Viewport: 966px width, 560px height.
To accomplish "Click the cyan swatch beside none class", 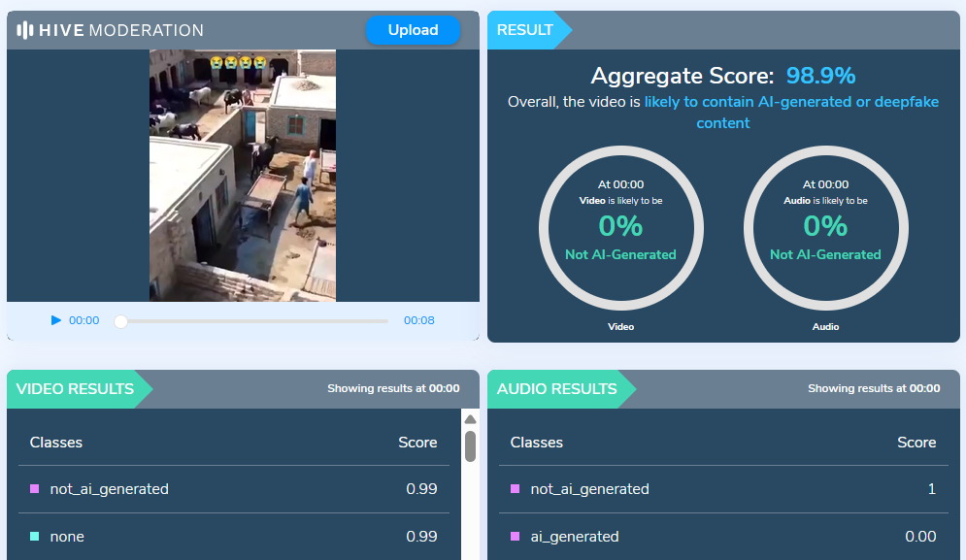I will tap(35, 537).
